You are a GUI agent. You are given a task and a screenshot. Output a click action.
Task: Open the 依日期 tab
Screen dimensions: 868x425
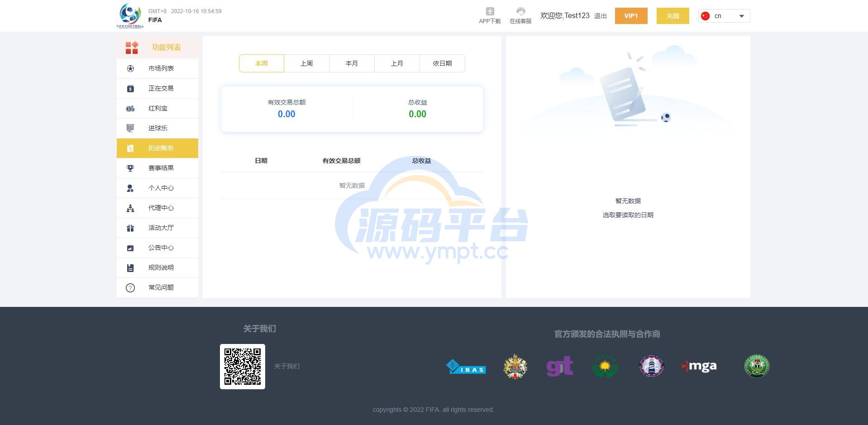tap(443, 63)
